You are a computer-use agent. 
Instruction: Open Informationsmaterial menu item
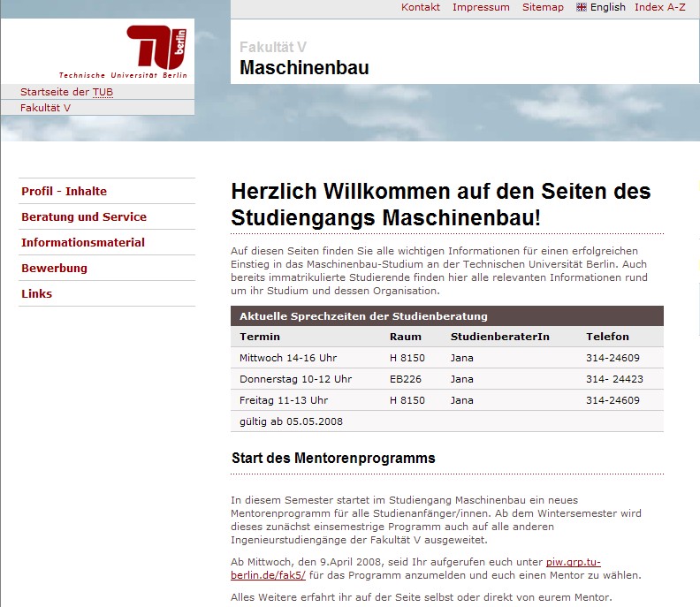tap(83, 242)
